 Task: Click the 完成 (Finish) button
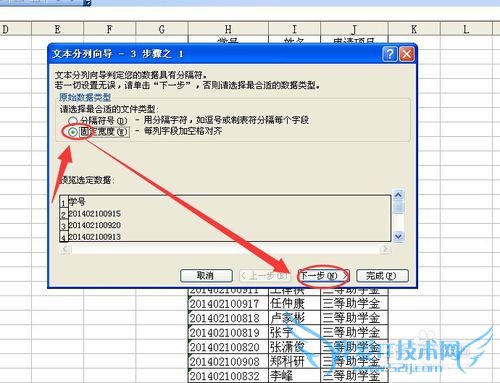(382, 276)
